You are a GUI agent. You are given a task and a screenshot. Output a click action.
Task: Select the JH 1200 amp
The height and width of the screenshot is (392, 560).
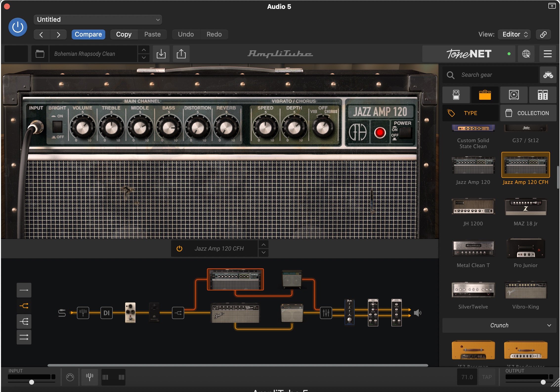473,207
